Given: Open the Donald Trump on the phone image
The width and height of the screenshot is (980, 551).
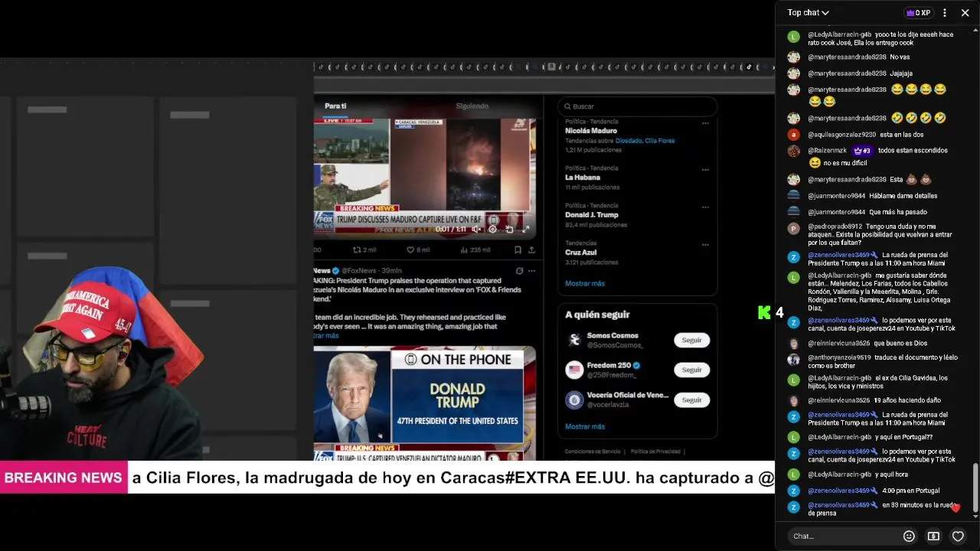Looking at the screenshot, I should coord(424,403).
